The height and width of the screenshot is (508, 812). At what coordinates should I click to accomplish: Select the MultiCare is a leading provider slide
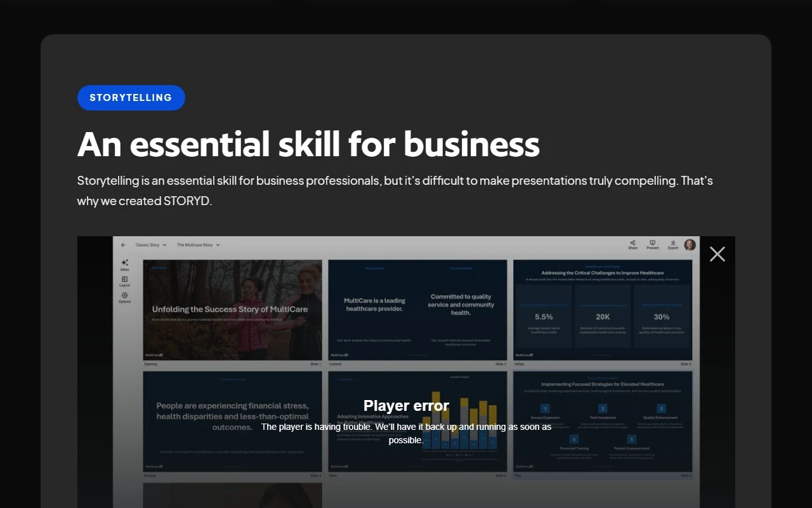click(x=418, y=310)
